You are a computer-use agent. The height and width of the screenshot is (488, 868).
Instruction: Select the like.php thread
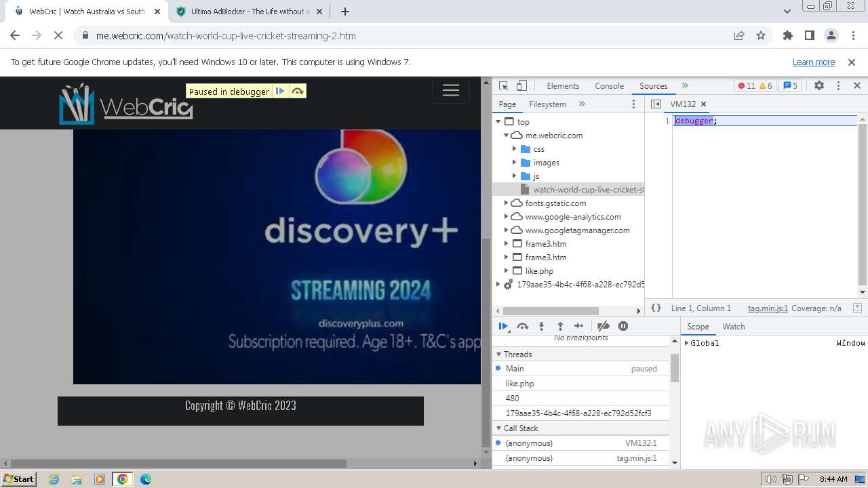tap(581, 384)
